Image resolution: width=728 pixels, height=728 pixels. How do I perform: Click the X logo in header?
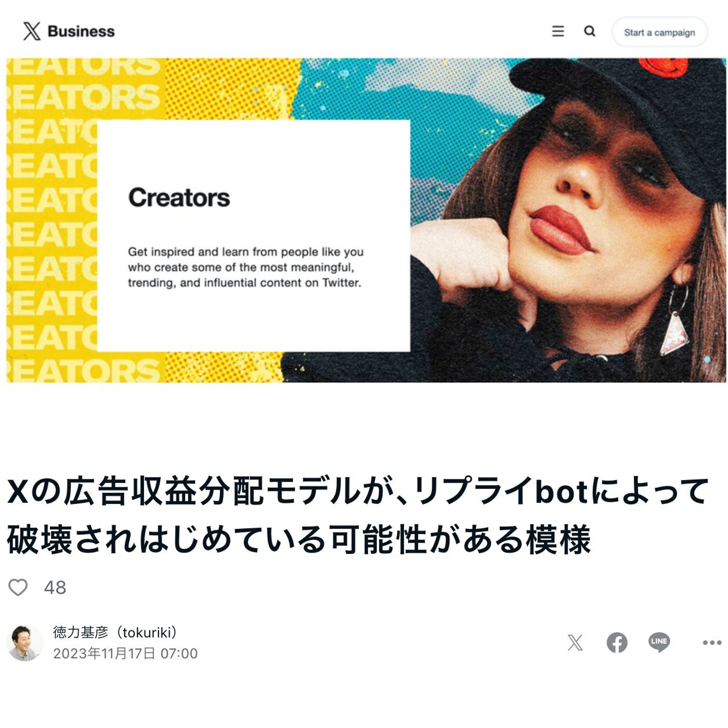pos(32,31)
